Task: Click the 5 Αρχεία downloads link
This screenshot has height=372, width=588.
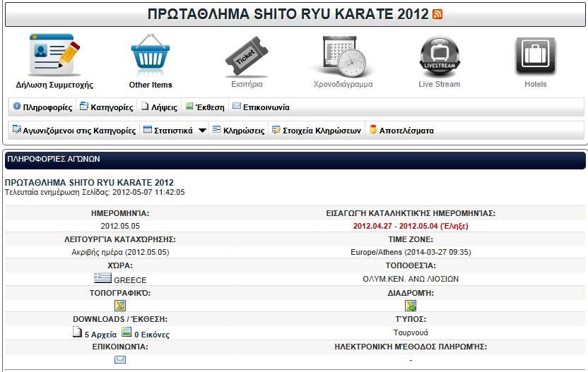Action: [93, 334]
